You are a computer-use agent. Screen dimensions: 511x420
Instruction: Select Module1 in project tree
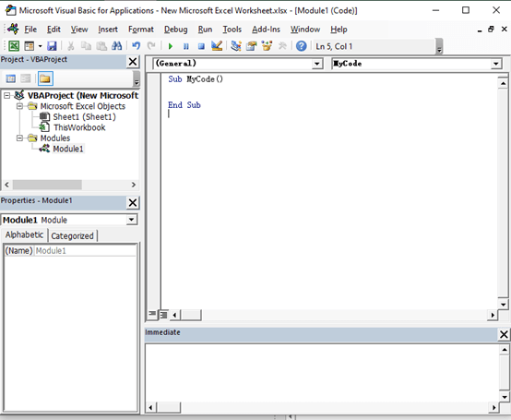pyautogui.click(x=68, y=149)
